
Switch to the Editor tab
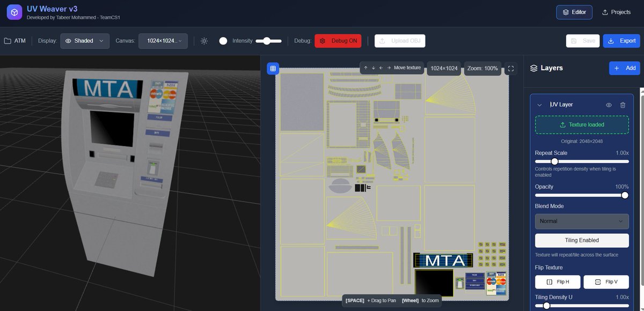(574, 11)
